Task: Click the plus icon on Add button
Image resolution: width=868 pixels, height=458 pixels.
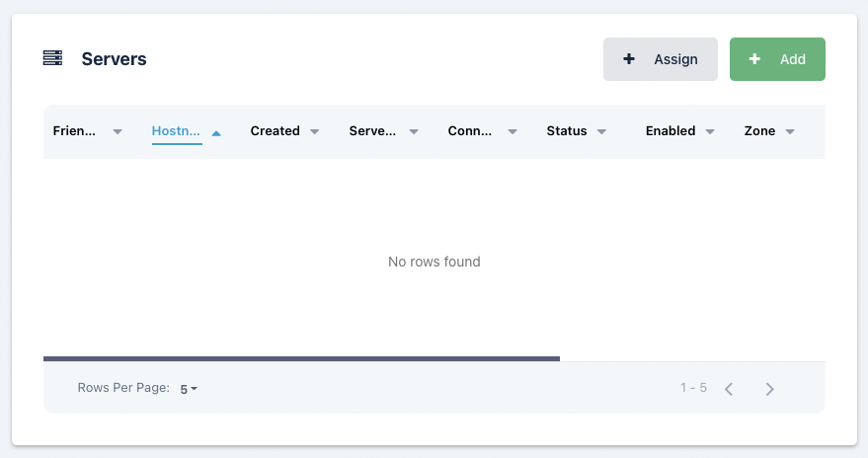Action: [x=754, y=59]
